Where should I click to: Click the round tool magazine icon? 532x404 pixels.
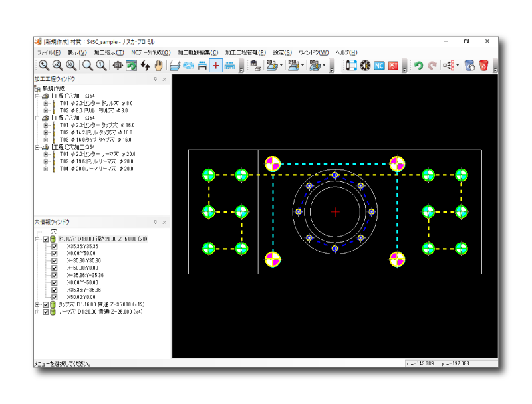click(365, 65)
